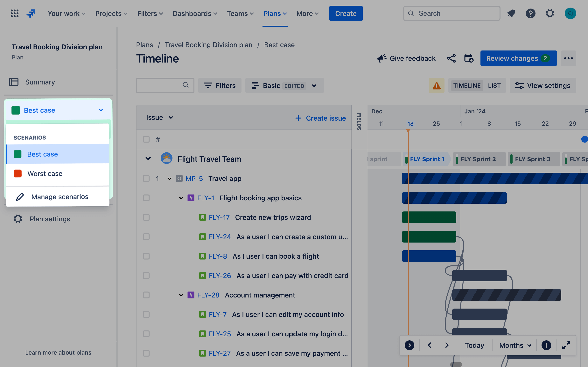This screenshot has width=588, height=367.
Task: Open the Plans menu item
Action: (275, 13)
